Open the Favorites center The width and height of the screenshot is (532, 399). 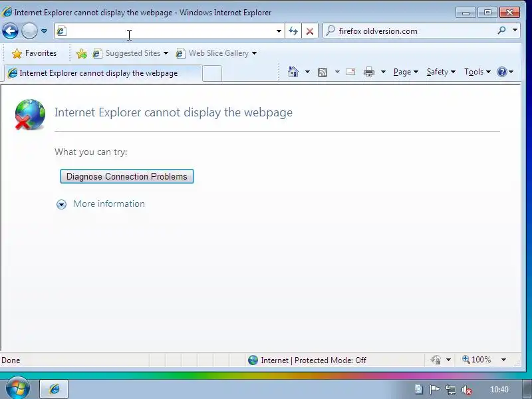tap(35, 53)
